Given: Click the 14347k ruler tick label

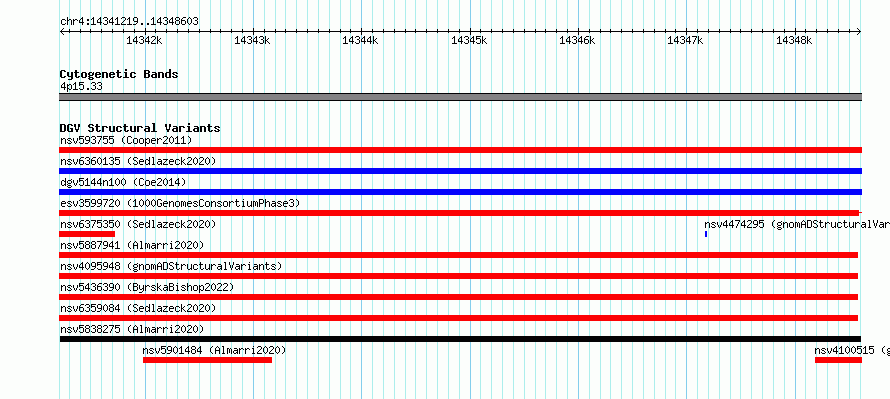Looking at the screenshot, I should (686, 40).
